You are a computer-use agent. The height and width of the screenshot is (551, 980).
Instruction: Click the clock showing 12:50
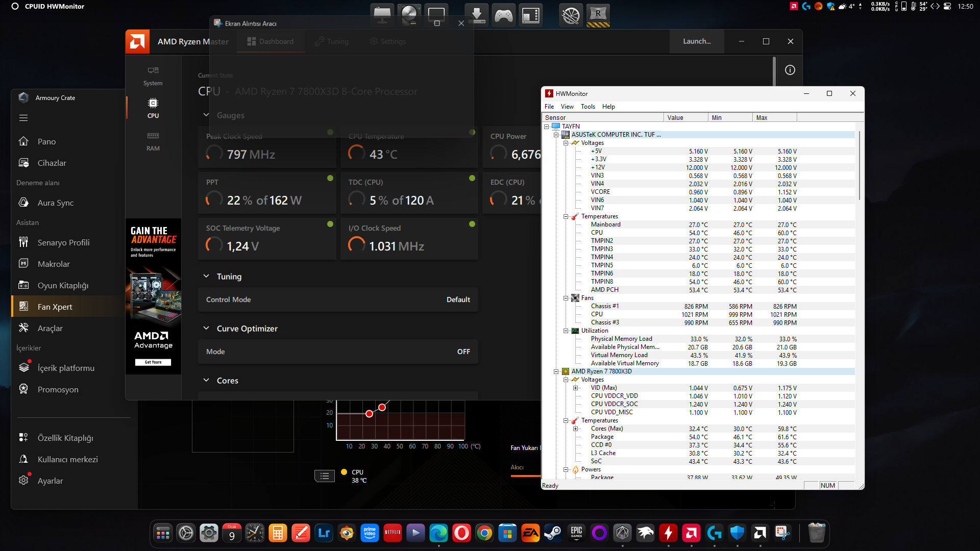tap(965, 6)
